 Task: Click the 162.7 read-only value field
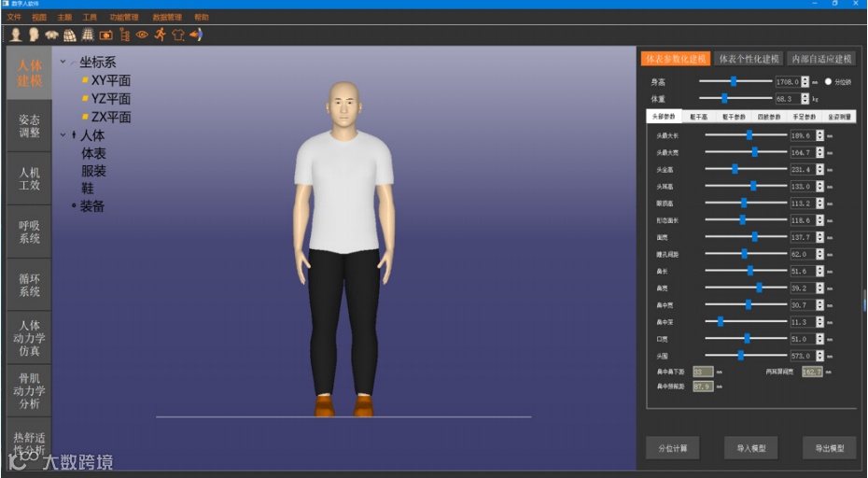812,372
